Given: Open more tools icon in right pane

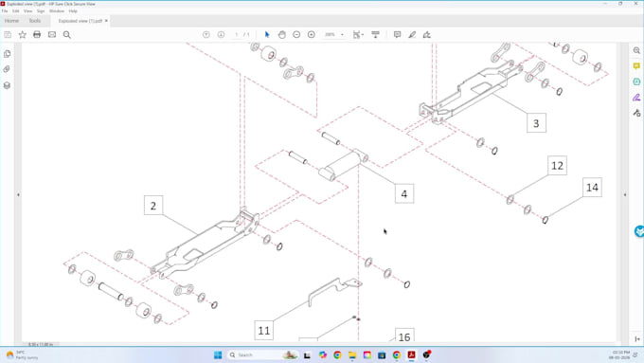Looking at the screenshot, I should pos(636,113).
